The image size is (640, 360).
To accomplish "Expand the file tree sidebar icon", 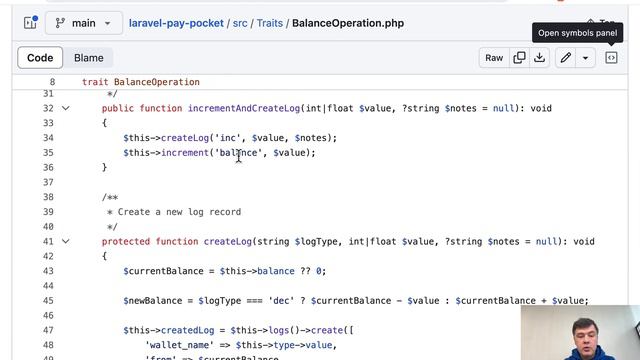I will pyautogui.click(x=31, y=23).
